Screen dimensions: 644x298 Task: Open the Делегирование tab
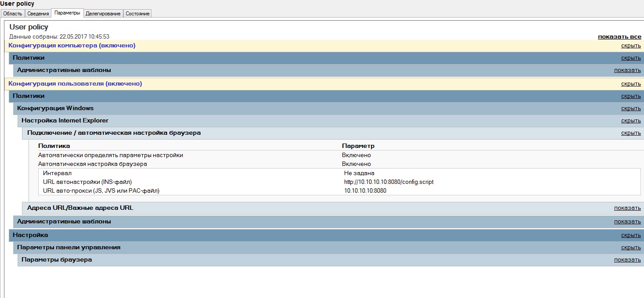[103, 14]
